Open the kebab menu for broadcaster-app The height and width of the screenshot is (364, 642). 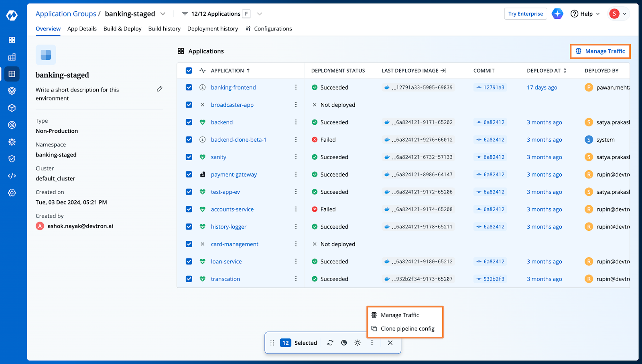click(296, 105)
